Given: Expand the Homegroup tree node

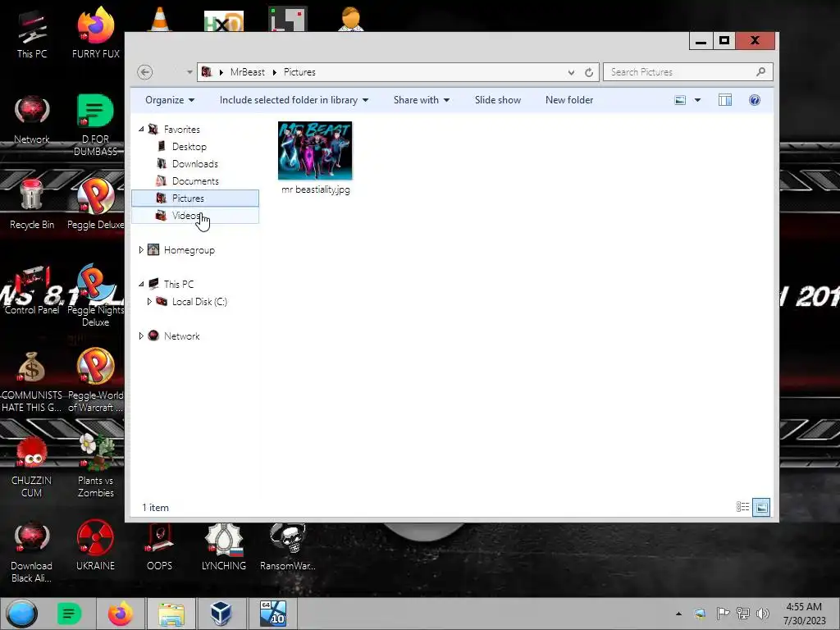Looking at the screenshot, I should [x=141, y=249].
